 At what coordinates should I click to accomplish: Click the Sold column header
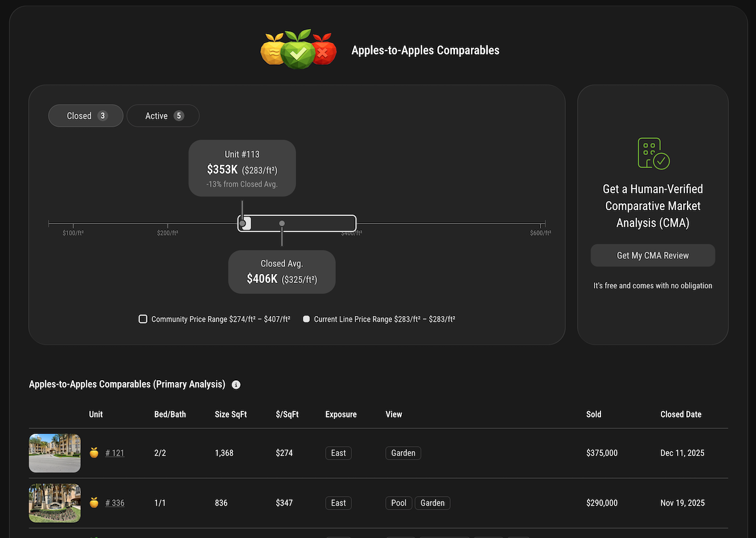593,414
